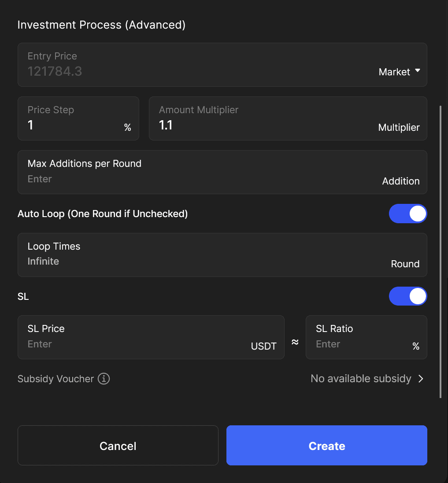Click the vertical scrollbar on the right
Screen dimensions: 448x483
point(441,251)
